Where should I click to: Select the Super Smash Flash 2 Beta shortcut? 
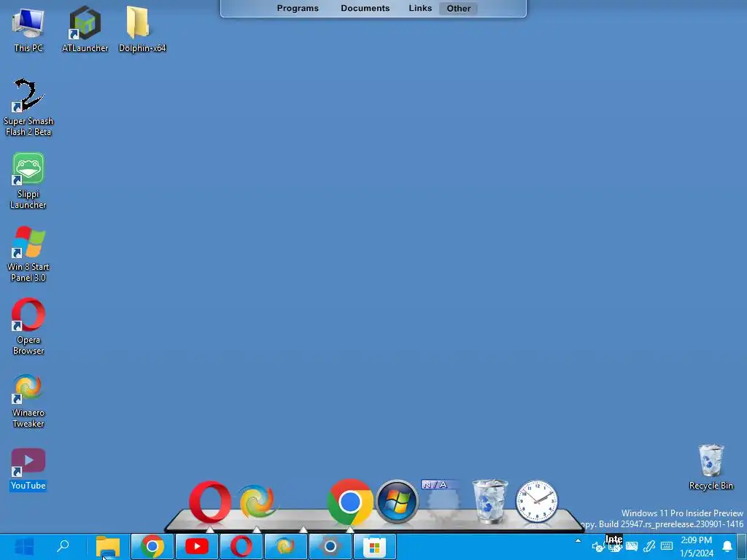(28, 108)
